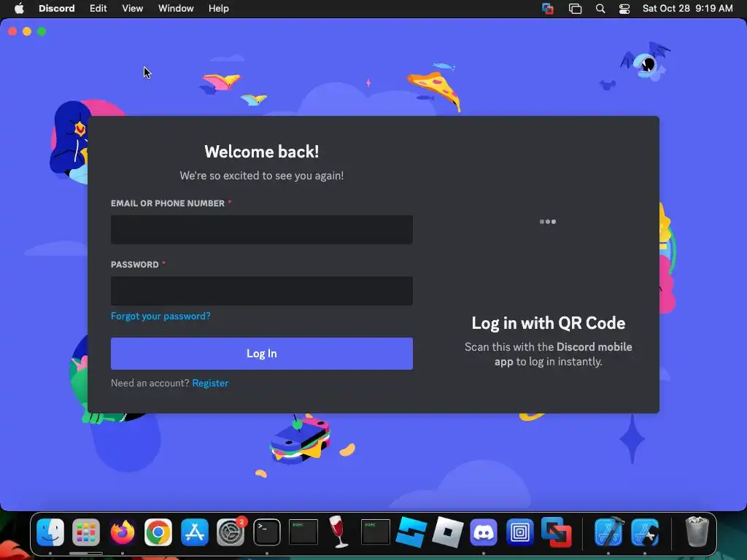
Task: Launch the Wine glass app in the dock
Action: tap(338, 532)
